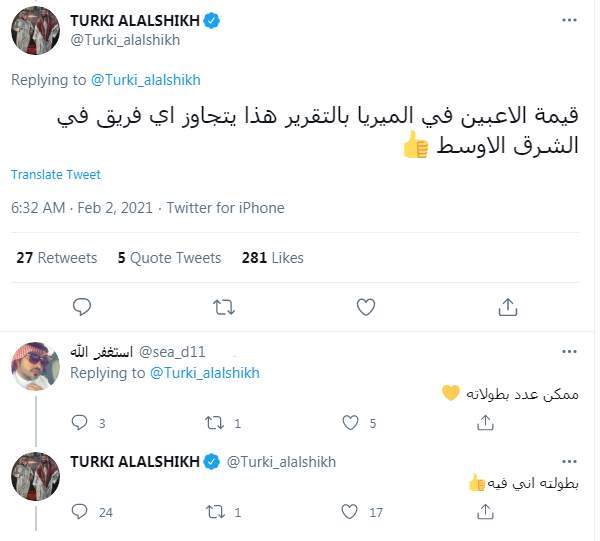Open more options on the last reply
Image resolution: width=600 pixels, height=541 pixels.
[569, 461]
